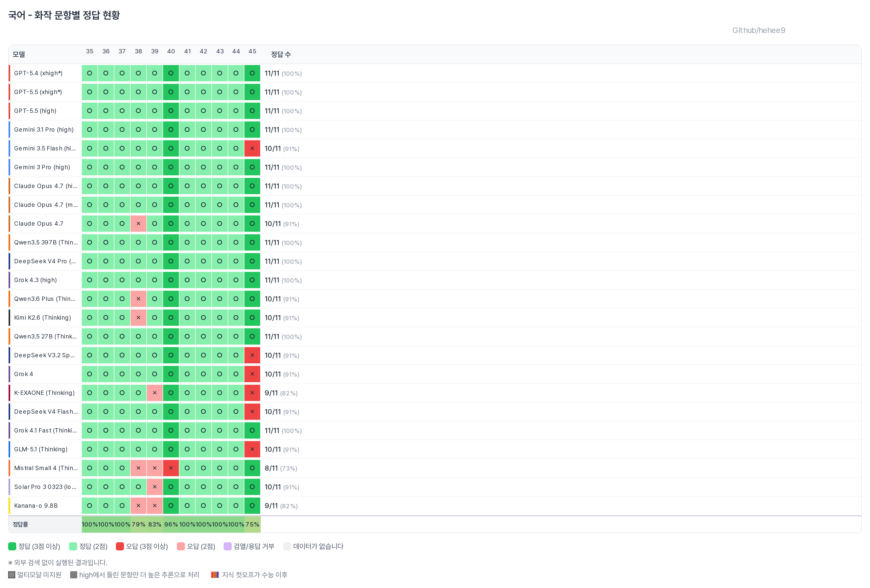Click the GLM-5.1 (Thinking) model name
The width and height of the screenshot is (870, 588).
(x=41, y=450)
